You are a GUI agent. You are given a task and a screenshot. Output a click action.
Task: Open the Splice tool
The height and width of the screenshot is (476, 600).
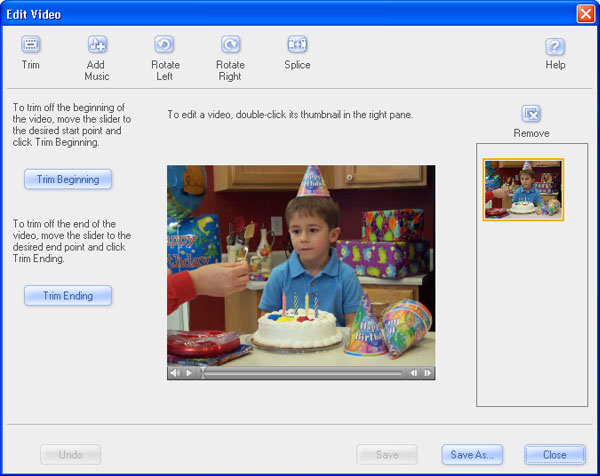297,45
